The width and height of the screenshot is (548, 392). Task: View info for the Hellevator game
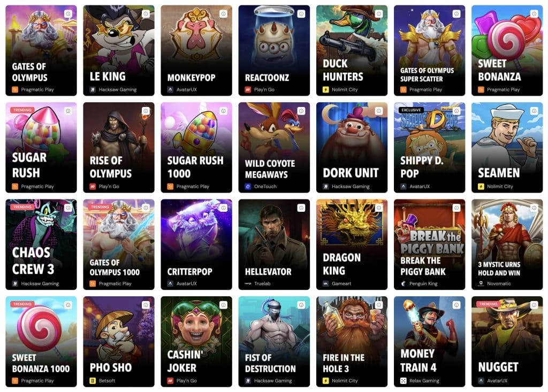pyautogui.click(x=301, y=208)
